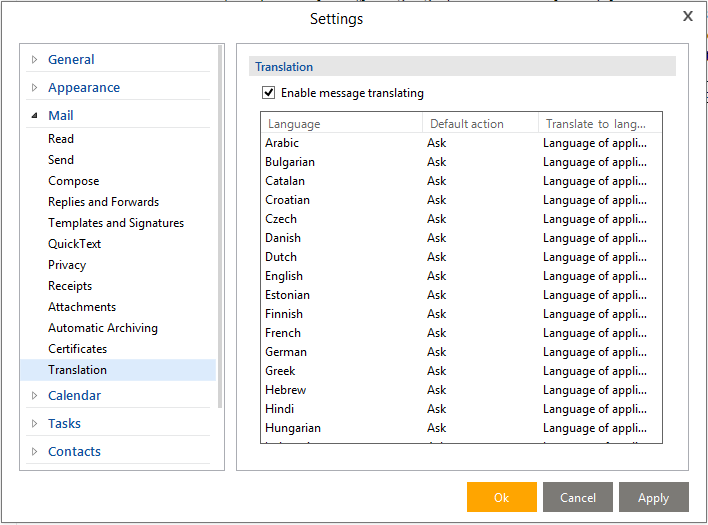708x525 pixels.
Task: Select the Hungarian language row
Action: [x=461, y=427]
